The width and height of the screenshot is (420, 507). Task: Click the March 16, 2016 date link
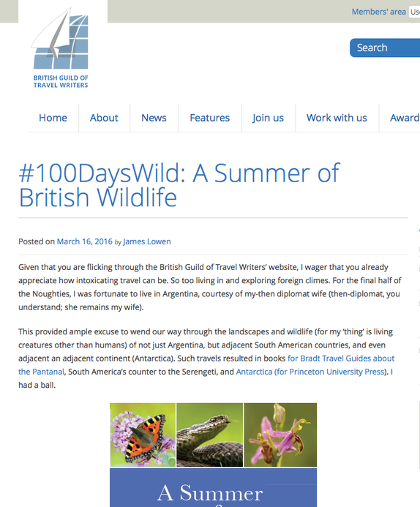click(x=84, y=241)
